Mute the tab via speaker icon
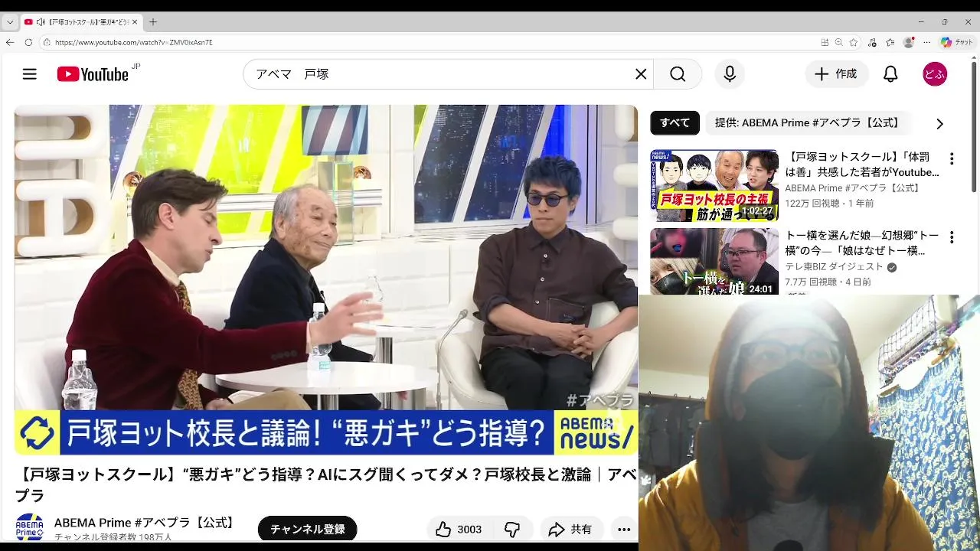This screenshot has width=980, height=551. [41, 22]
